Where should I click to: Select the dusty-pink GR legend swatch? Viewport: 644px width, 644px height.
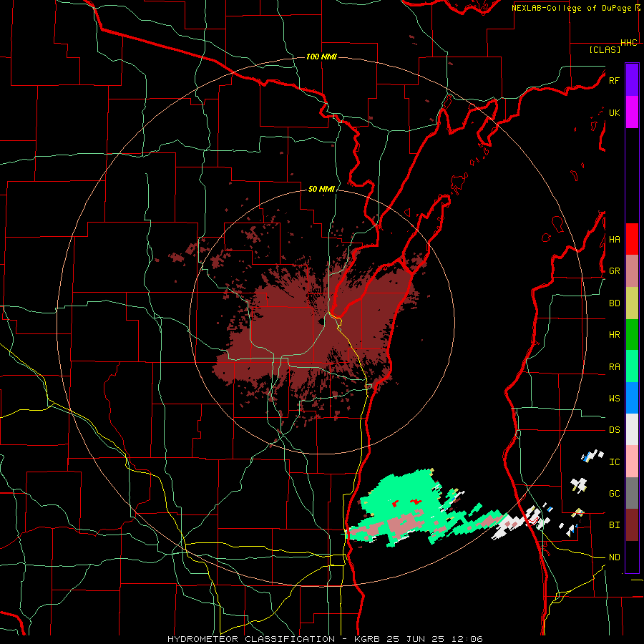pos(632,270)
